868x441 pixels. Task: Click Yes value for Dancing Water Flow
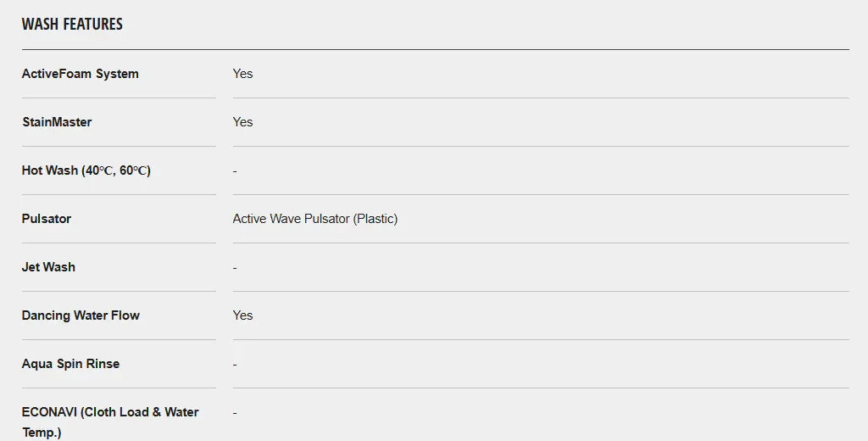(242, 315)
